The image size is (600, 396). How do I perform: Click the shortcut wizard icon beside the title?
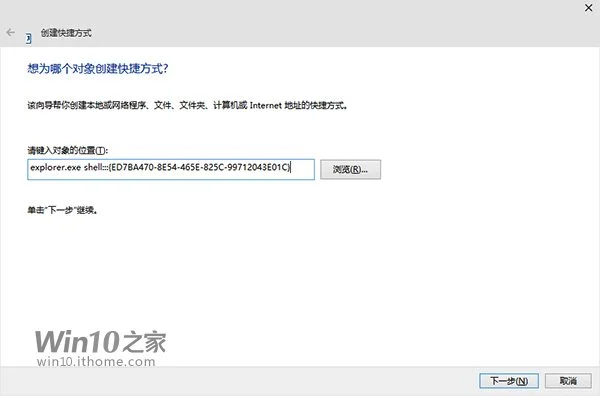(x=28, y=38)
